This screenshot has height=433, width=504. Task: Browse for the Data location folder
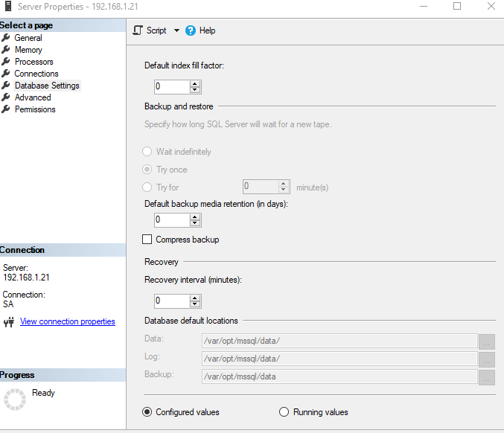coord(487,341)
